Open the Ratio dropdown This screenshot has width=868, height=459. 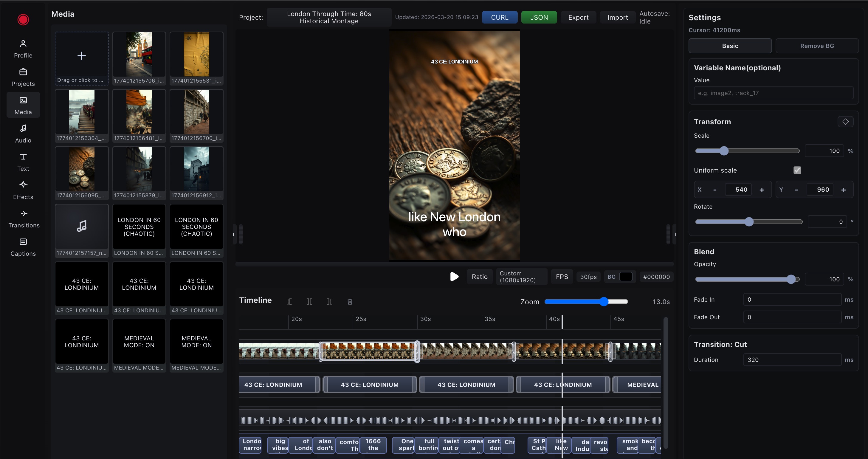480,276
